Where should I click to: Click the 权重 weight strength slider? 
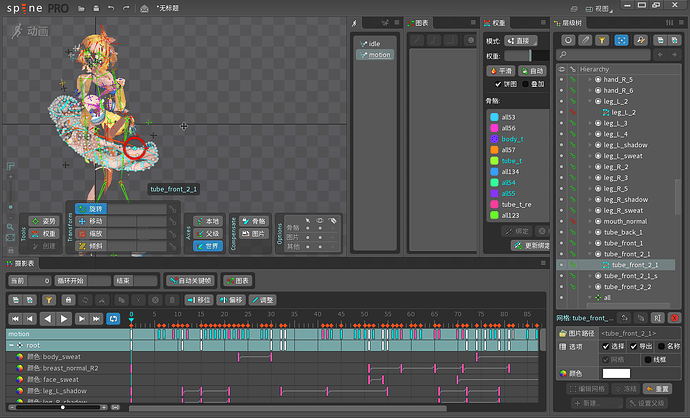click(x=526, y=55)
